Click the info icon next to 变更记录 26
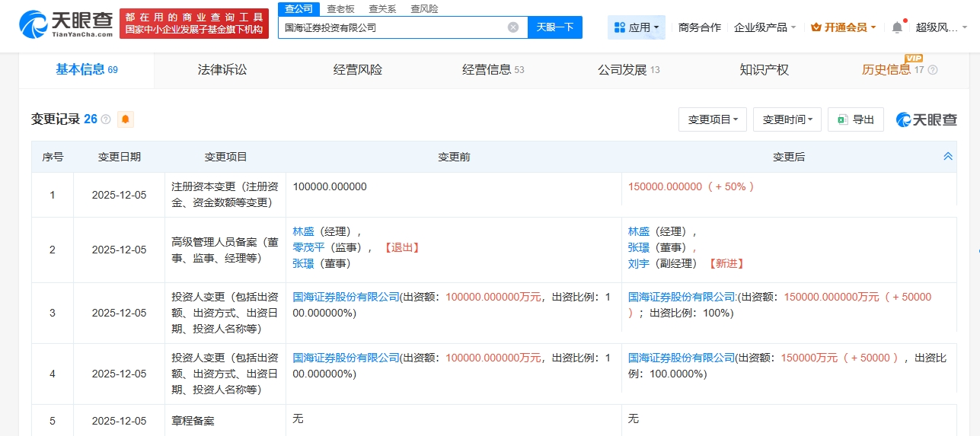 point(106,119)
